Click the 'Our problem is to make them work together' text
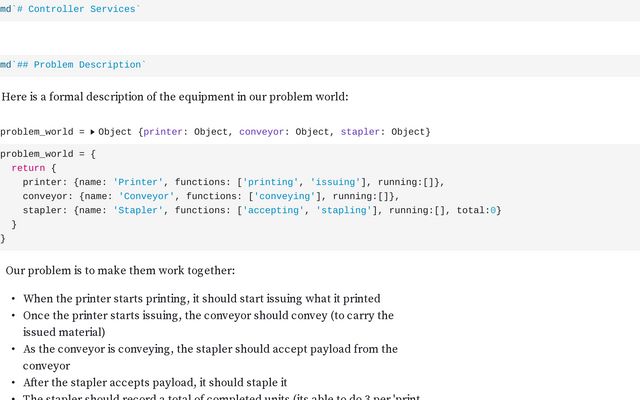 tap(120, 271)
